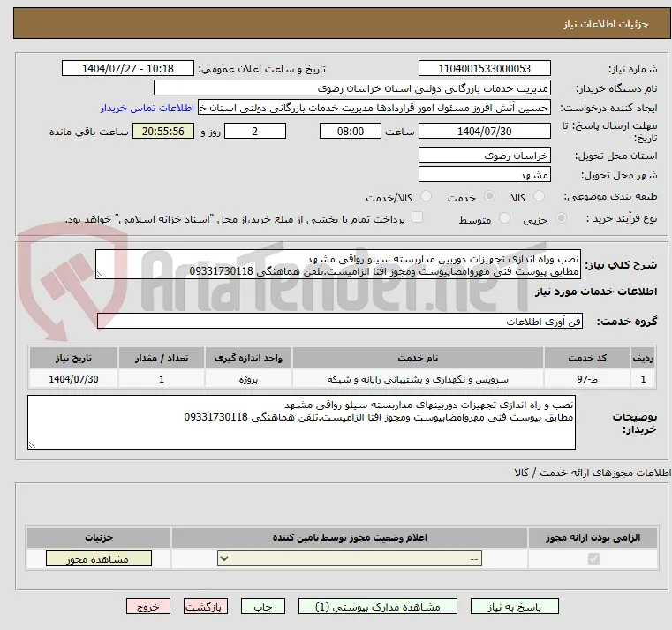
Task: Click the announcement date and time field
Action: [128, 69]
